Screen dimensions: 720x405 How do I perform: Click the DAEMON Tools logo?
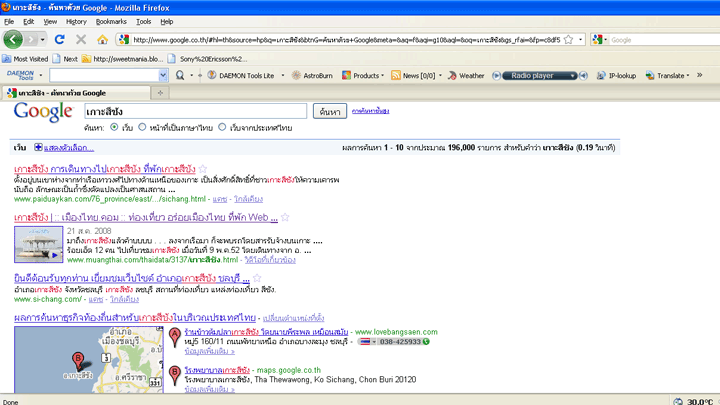click(x=21, y=75)
